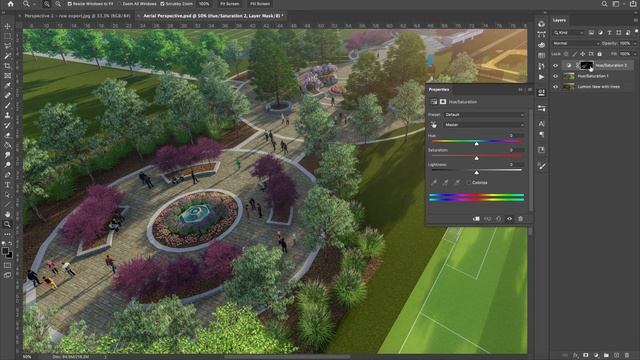Click the Fill Screen button
Viewport: 640px width, 360px height.
point(260,4)
